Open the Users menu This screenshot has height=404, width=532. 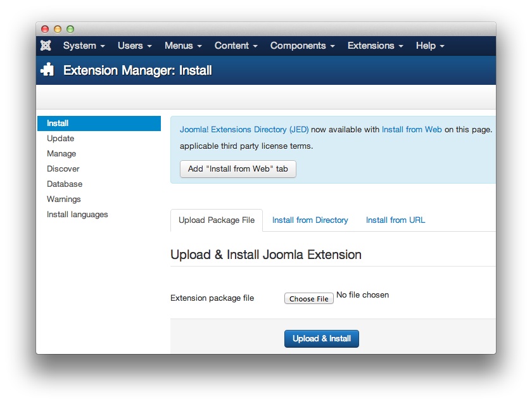coord(135,46)
